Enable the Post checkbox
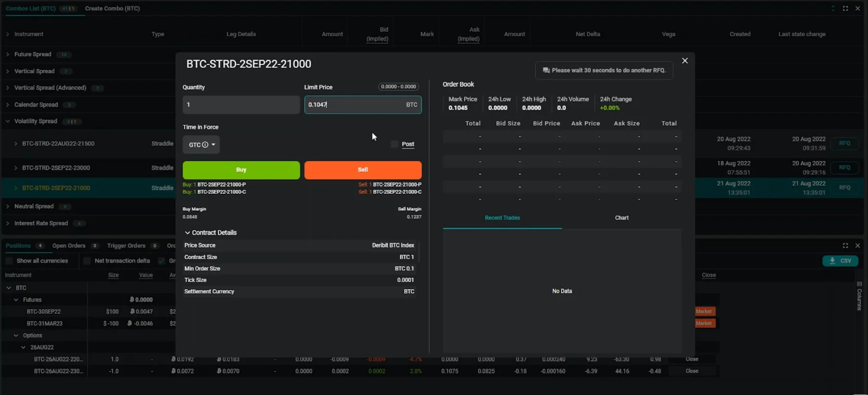The image size is (868, 395). point(395,144)
